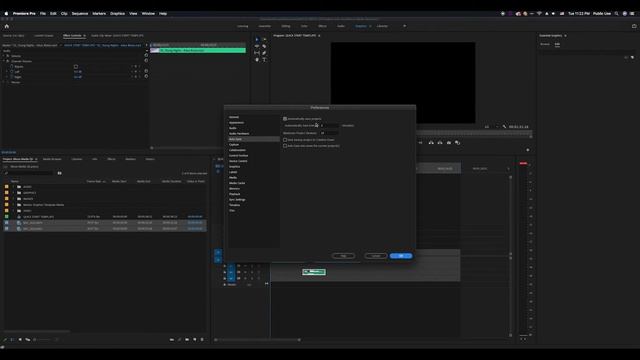Toggle the Bypass checkbox in Effect Controls
Image resolution: width=640 pixels, height=360 pixels.
(76, 66)
